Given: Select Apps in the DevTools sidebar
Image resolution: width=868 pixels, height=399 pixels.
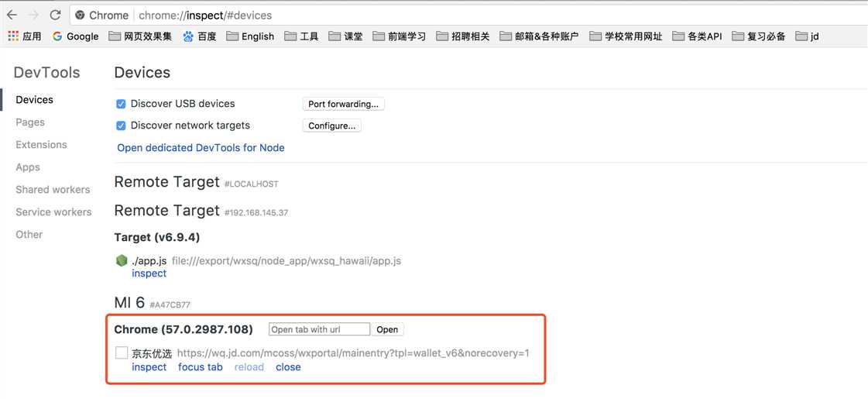Looking at the screenshot, I should coord(28,167).
